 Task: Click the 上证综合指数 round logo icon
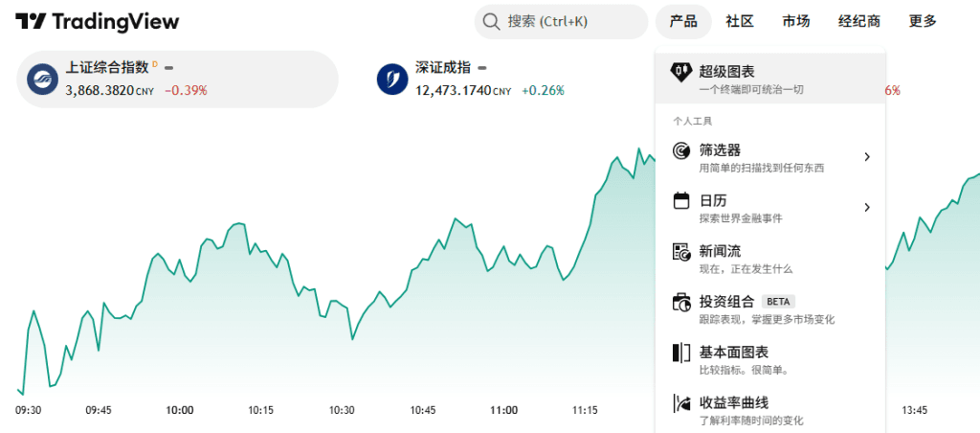42,79
